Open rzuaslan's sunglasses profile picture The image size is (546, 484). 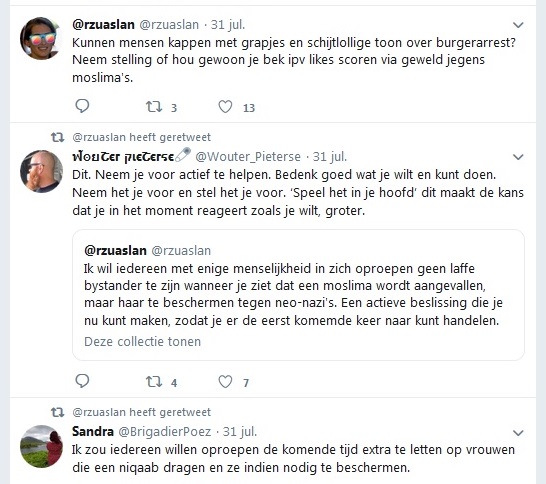(x=41, y=38)
